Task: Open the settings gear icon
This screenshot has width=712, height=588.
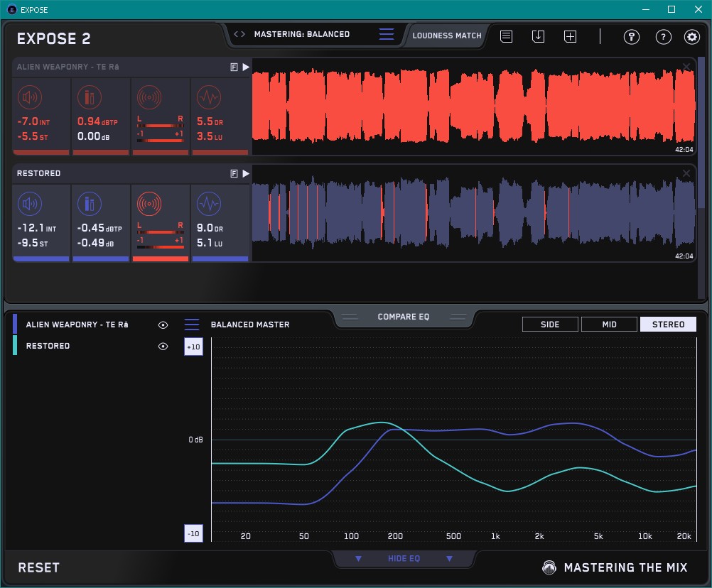Action: pos(691,37)
